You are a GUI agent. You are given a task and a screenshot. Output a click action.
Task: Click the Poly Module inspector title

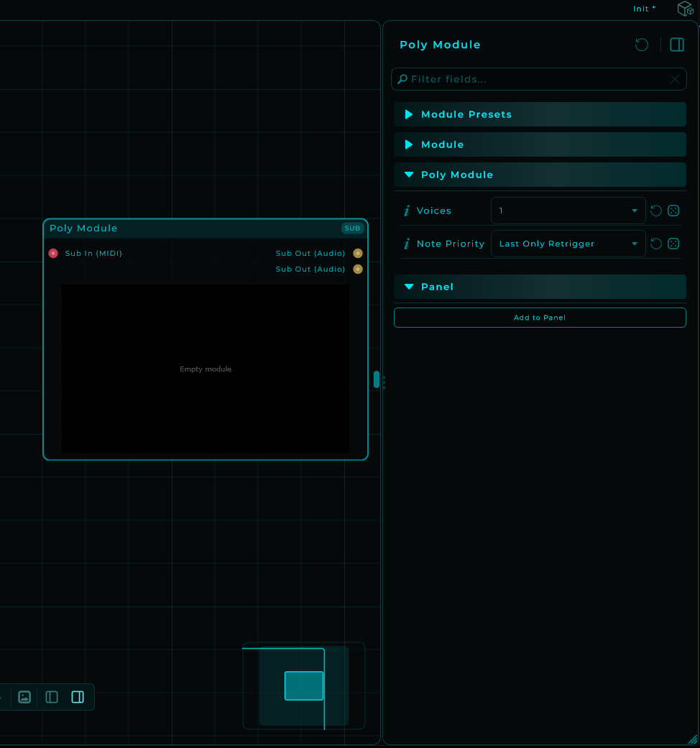click(440, 45)
